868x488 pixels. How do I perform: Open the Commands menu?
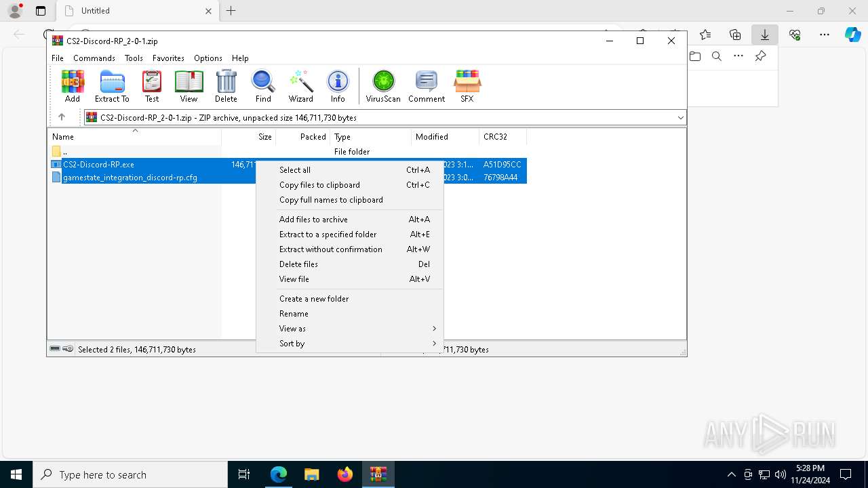(94, 58)
